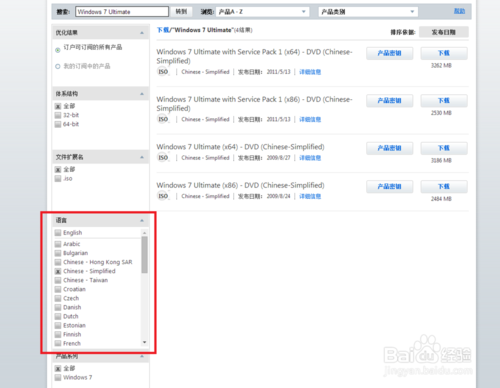
Task: Collapse the language filter section arrow
Action: click(142, 220)
